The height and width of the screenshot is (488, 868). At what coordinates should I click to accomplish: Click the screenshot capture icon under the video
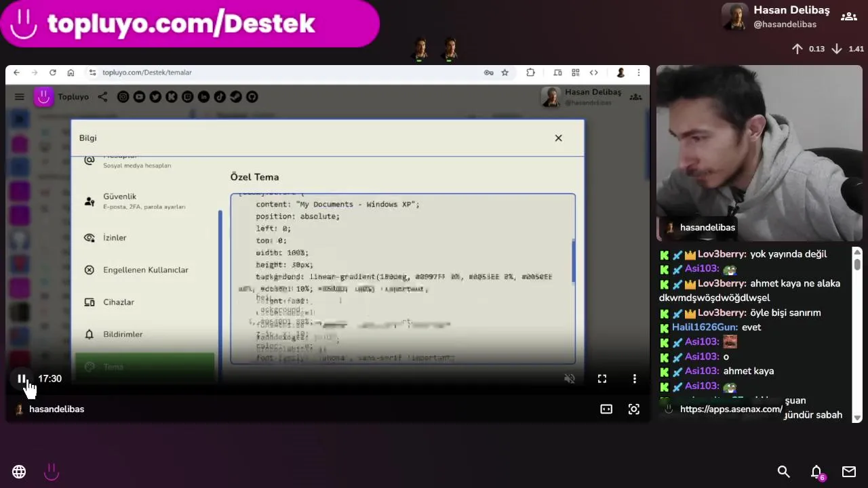pos(634,409)
